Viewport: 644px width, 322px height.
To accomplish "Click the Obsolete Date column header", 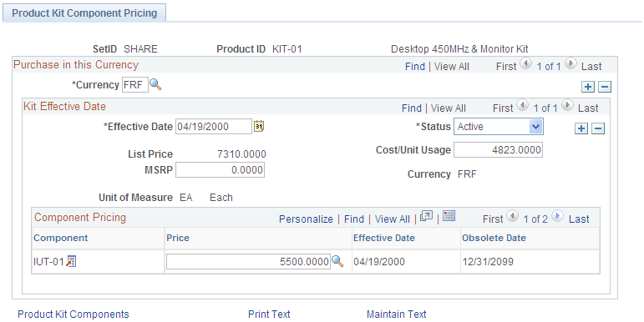I will pyautogui.click(x=494, y=238).
